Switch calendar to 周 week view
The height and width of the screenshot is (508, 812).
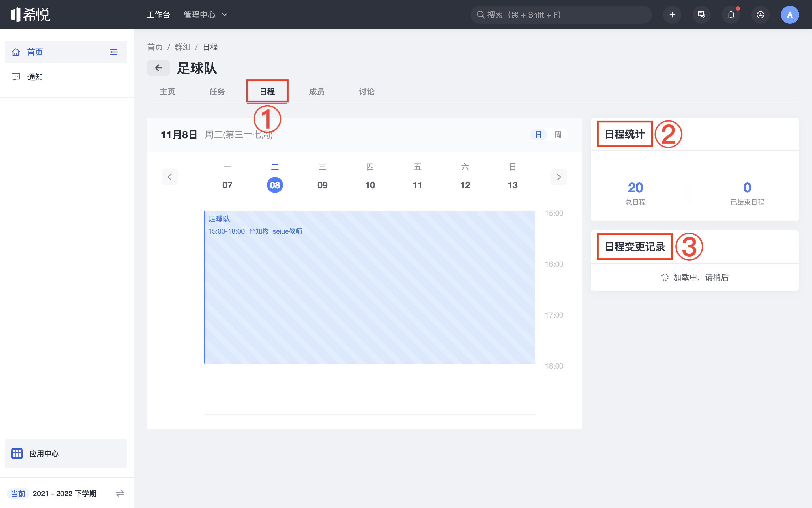(558, 135)
